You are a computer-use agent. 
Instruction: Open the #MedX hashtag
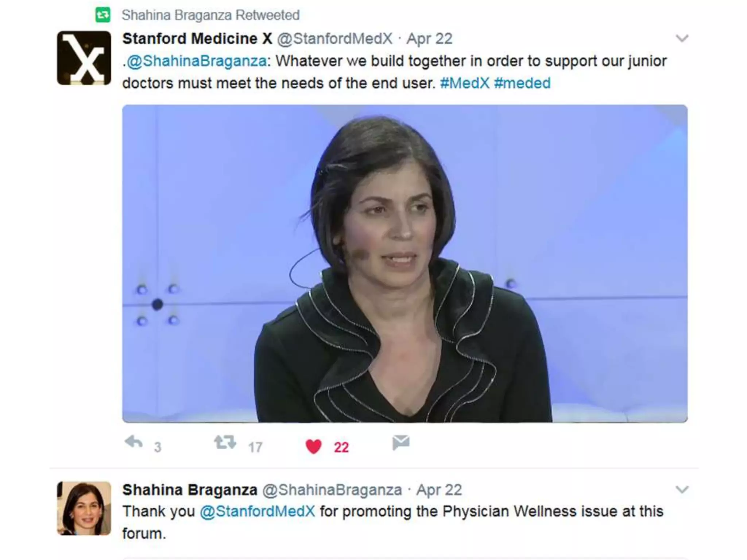(464, 83)
